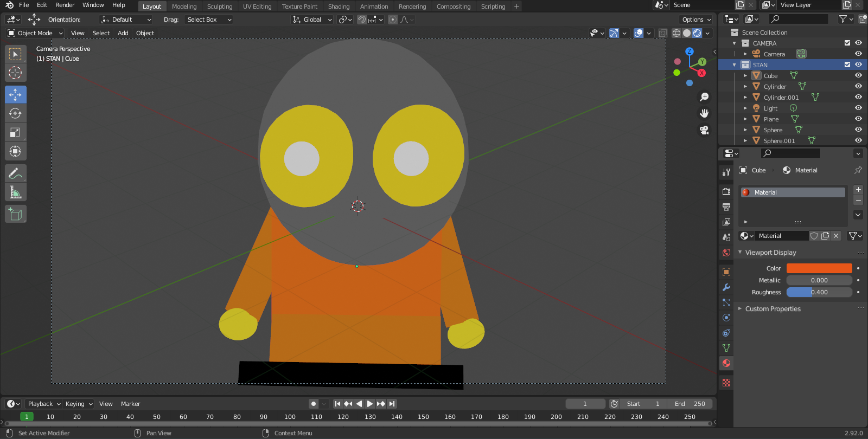Toggle proportional editing icon
868x439 pixels.
393,20
